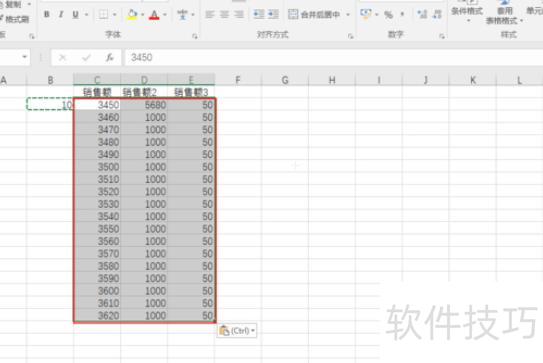The width and height of the screenshot is (543, 363).
Task: Increase decimal places
Action: click(422, 14)
